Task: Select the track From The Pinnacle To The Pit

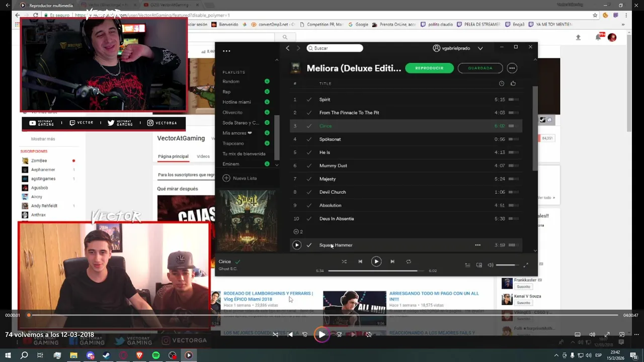Action: (x=349, y=113)
